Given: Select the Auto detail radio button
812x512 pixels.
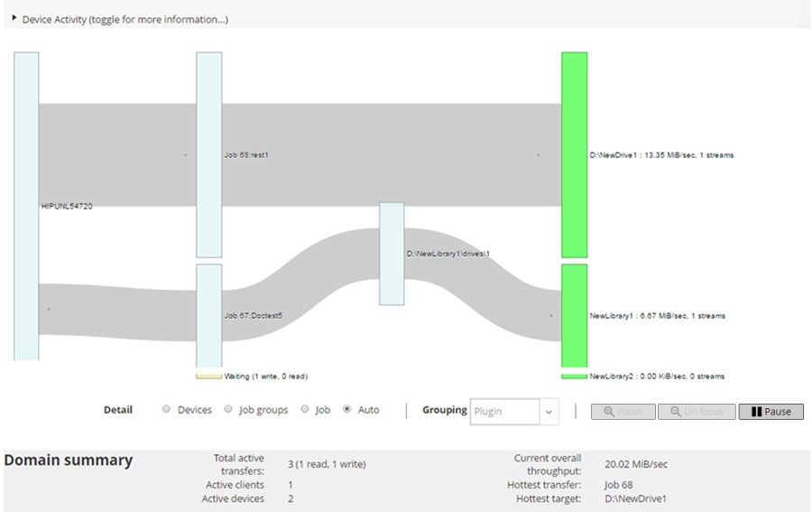Looking at the screenshot, I should pyautogui.click(x=347, y=410).
